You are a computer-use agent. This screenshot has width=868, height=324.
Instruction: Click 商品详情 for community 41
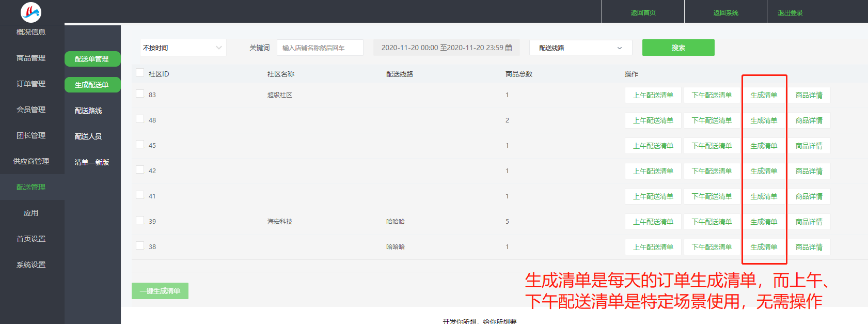point(809,196)
